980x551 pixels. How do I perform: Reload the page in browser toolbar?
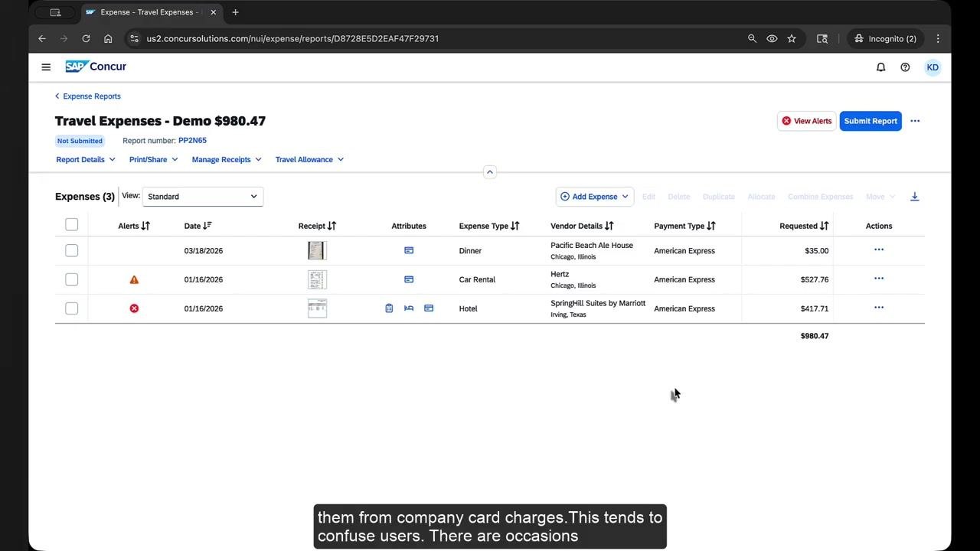pyautogui.click(x=86, y=38)
